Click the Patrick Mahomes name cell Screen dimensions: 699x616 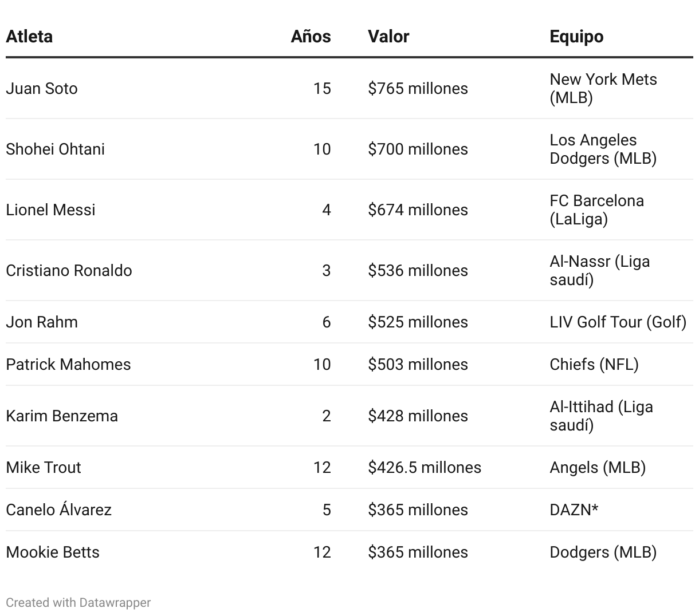68,364
